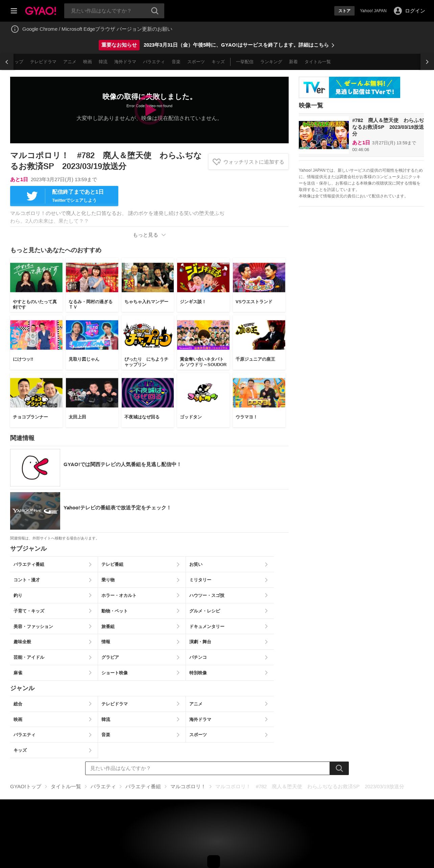Open the お笑い subgenre row
Image resolution: width=434 pixels, height=868 pixels.
pos(230,564)
